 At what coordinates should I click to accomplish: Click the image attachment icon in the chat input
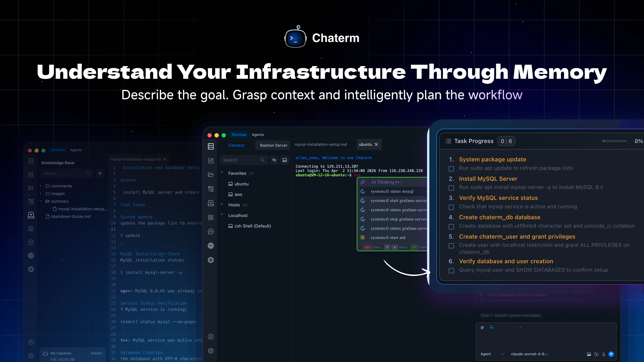589,354
